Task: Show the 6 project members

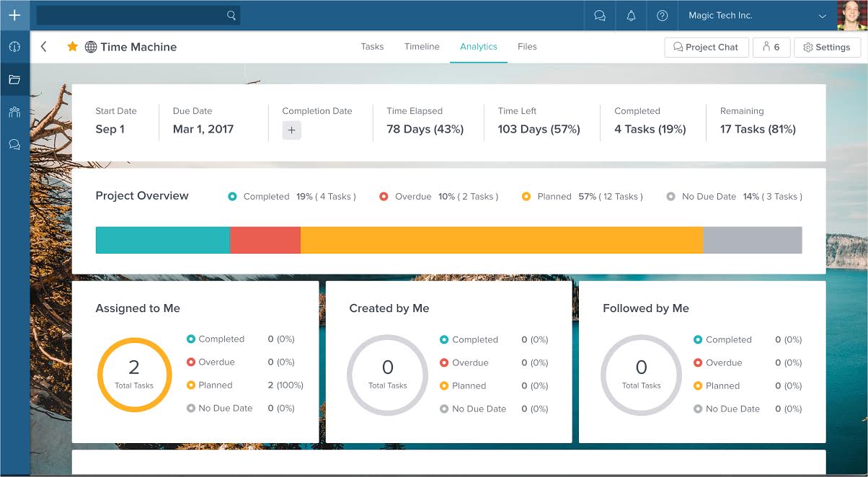Action: click(x=771, y=48)
